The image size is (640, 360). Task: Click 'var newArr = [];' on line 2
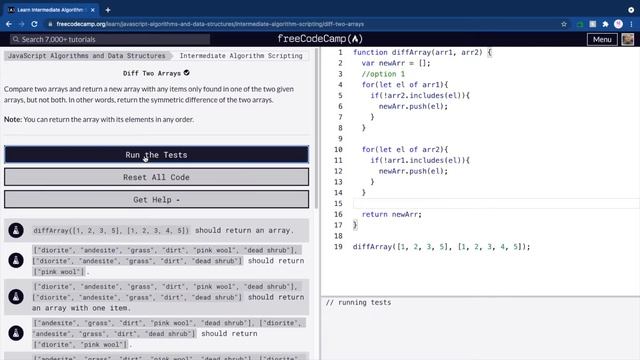click(x=396, y=63)
